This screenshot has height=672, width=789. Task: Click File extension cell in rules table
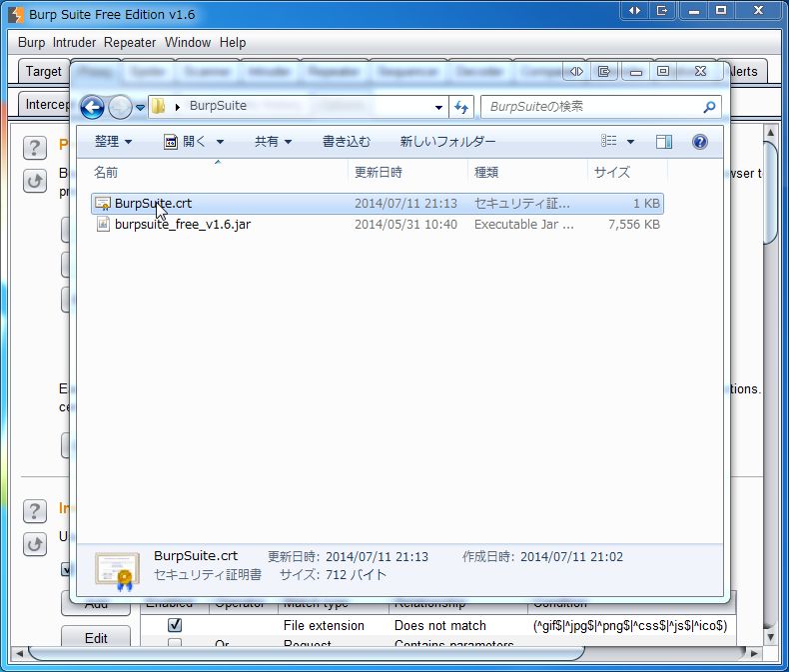click(x=324, y=625)
